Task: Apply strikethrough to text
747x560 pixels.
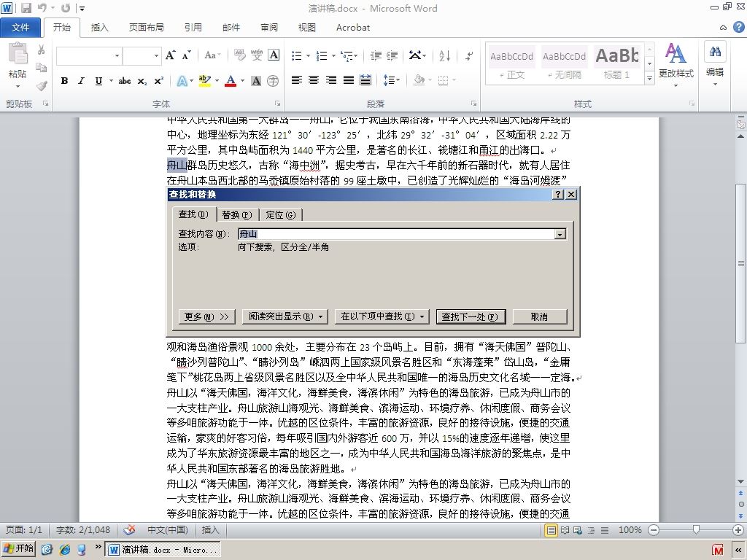Action: (x=125, y=81)
